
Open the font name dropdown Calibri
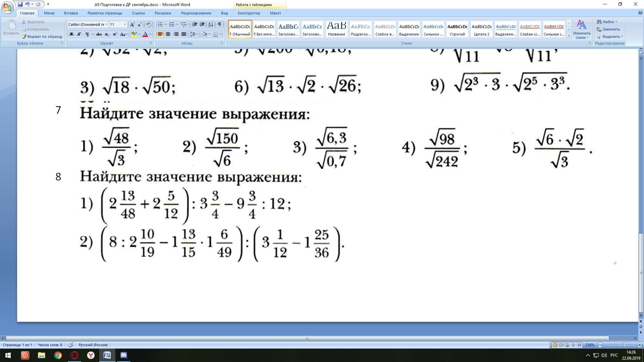tap(106, 24)
